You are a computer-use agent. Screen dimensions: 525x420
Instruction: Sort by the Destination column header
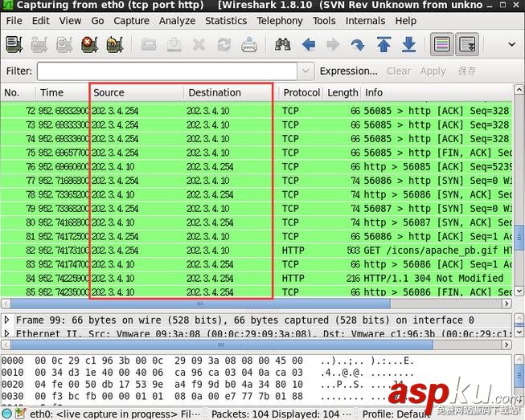point(231,92)
